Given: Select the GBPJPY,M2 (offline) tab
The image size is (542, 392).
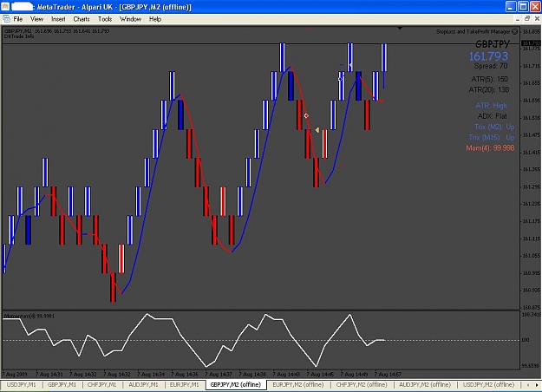Looking at the screenshot, I should [235, 384].
